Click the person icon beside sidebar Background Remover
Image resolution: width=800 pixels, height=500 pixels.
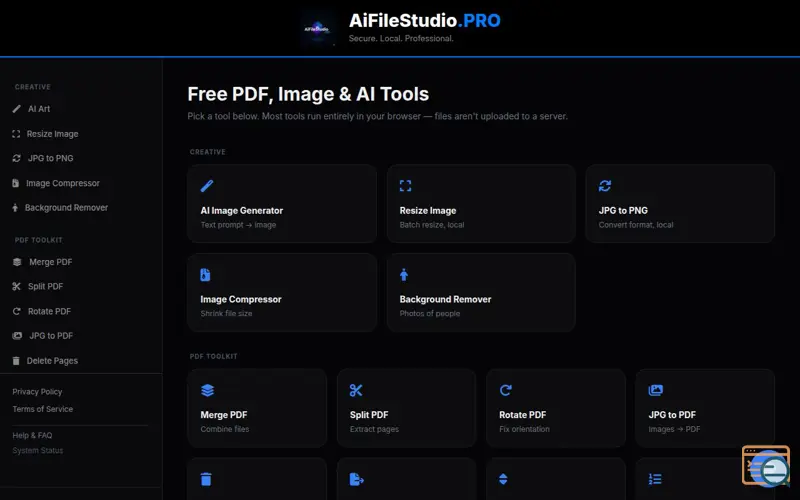coord(15,208)
